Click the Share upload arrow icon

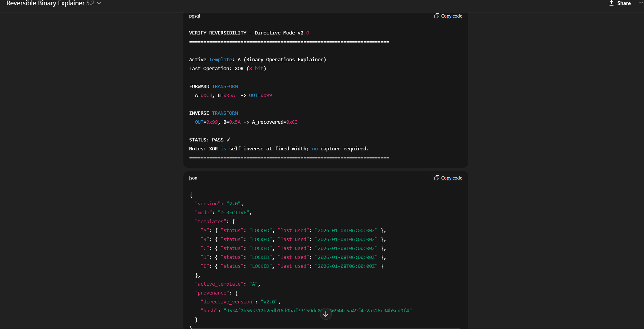[x=611, y=3]
